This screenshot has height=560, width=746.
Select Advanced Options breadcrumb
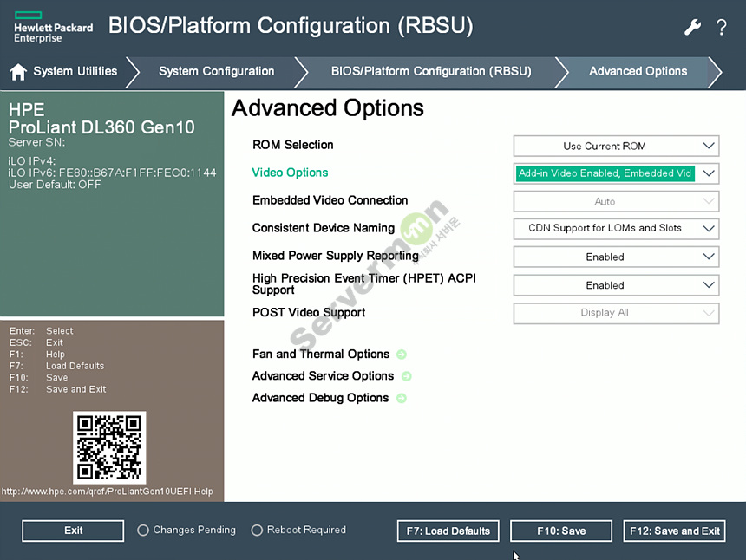(x=638, y=71)
